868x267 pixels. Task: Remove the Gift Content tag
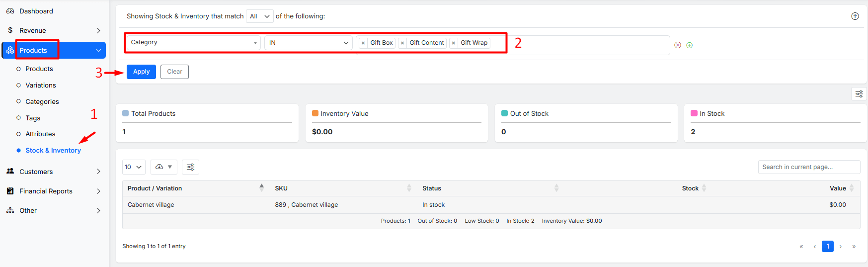coord(402,43)
